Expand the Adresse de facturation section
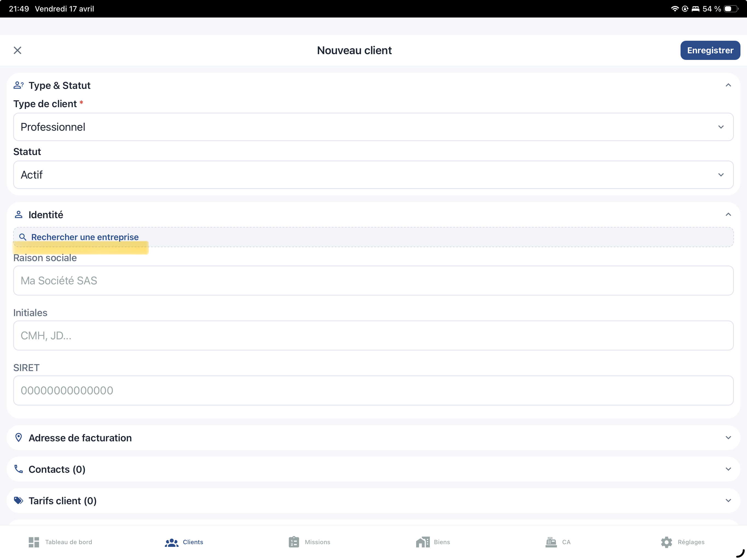This screenshot has width=747, height=560. (728, 437)
